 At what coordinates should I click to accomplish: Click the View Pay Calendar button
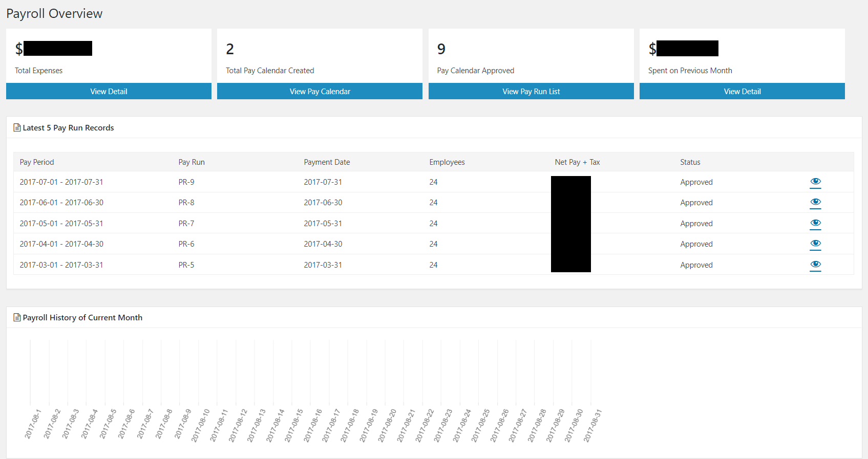point(320,91)
